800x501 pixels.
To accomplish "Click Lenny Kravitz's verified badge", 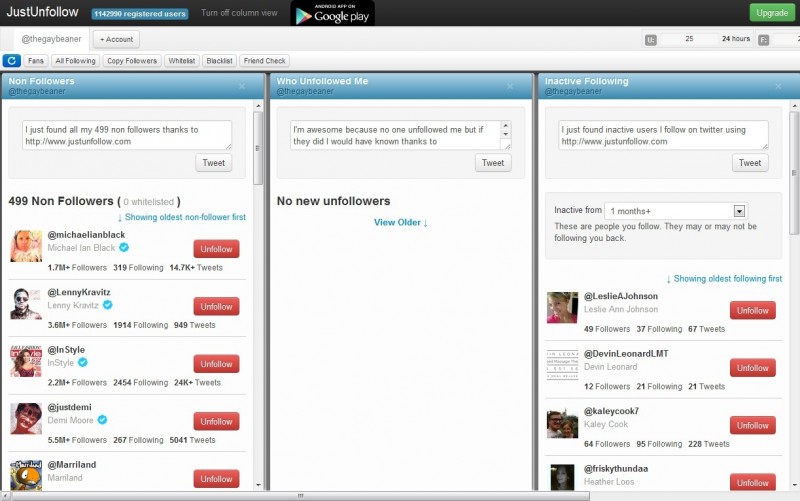I will point(107,305).
